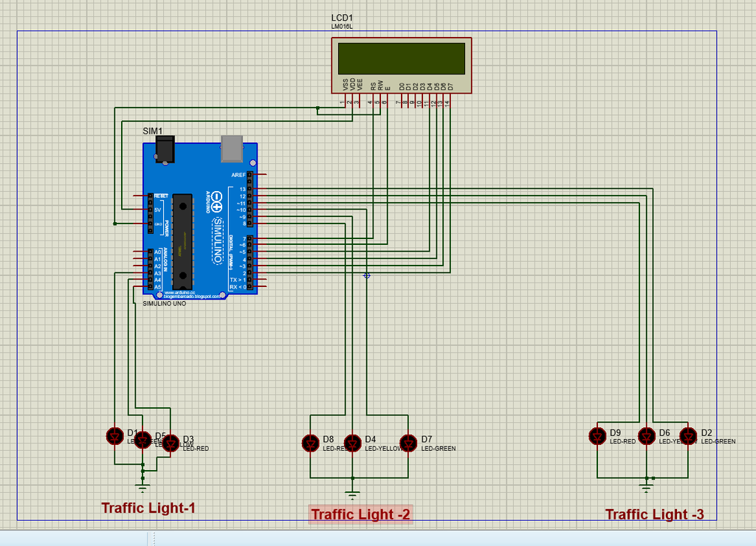Screen dimensions: 756x546
Task: Select the Traffic Light-1 text label
Action: pyautogui.click(x=148, y=508)
